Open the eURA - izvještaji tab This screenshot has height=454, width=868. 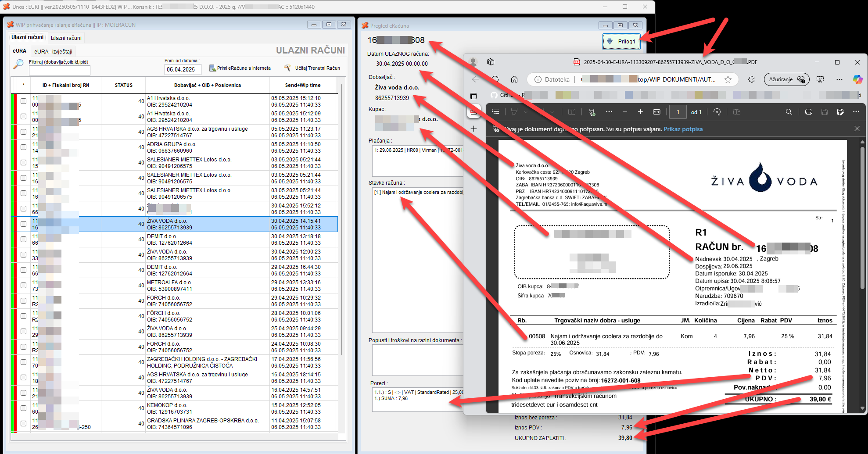53,51
